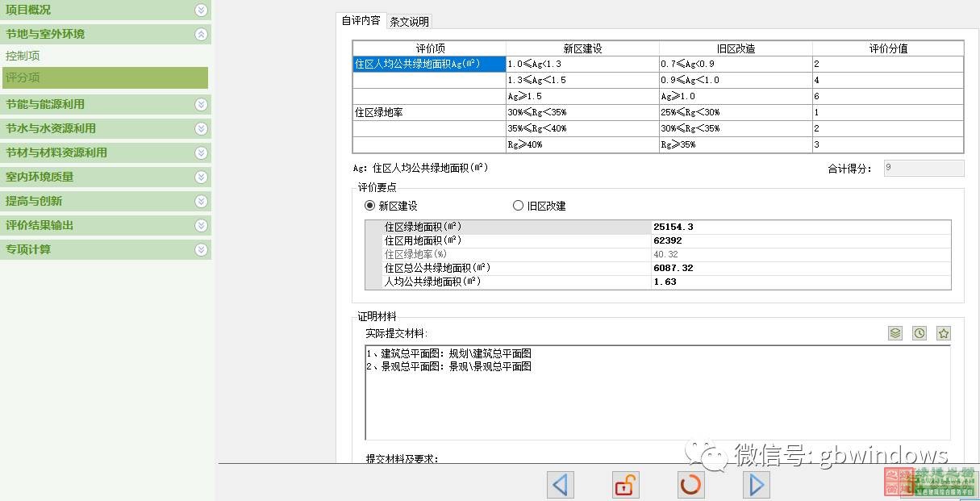Click the next page right arrow
980x501 pixels.
pyautogui.click(x=757, y=484)
